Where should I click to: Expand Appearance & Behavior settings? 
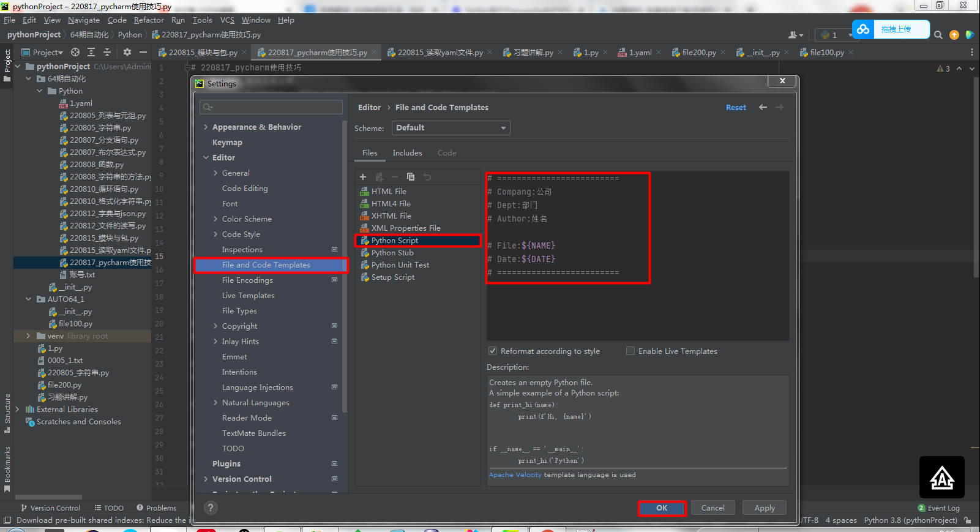(206, 127)
